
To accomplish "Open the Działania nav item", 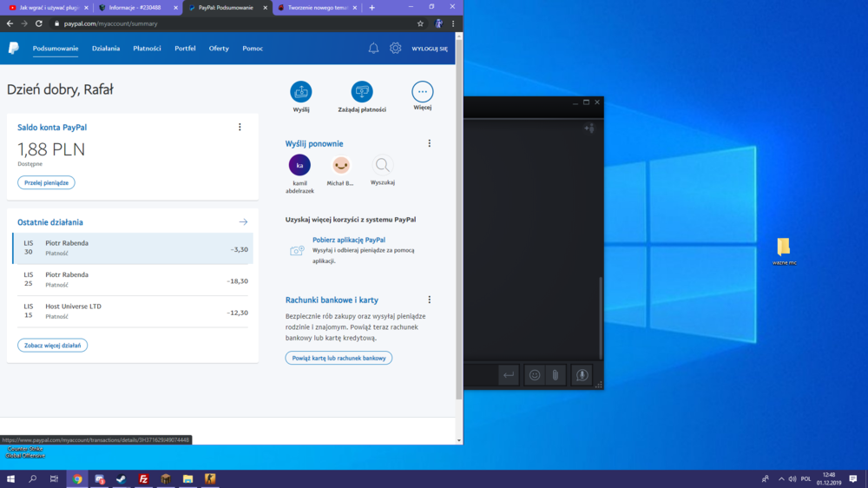I will pyautogui.click(x=106, y=49).
